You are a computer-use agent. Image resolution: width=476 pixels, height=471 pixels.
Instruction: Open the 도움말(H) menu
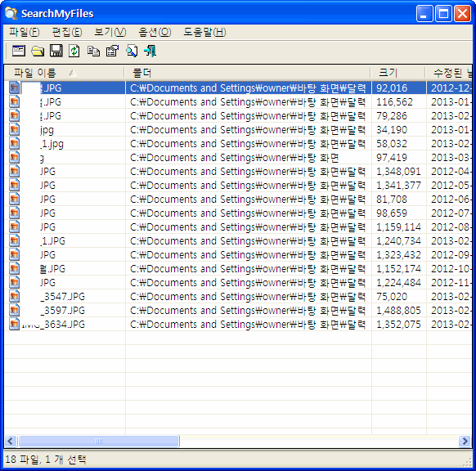(204, 32)
